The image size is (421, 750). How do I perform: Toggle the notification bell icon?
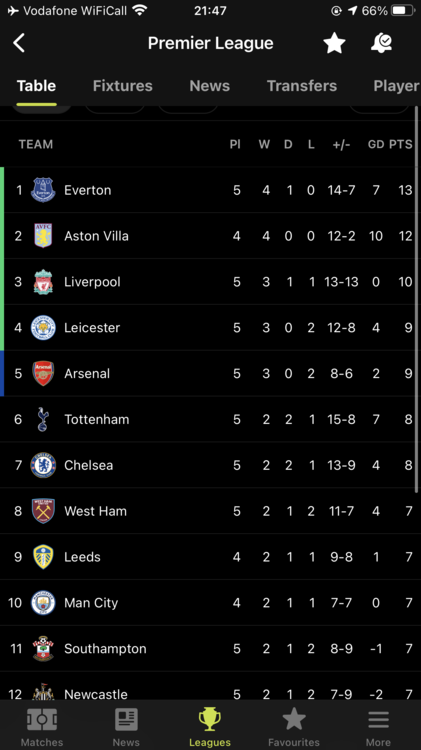382,43
